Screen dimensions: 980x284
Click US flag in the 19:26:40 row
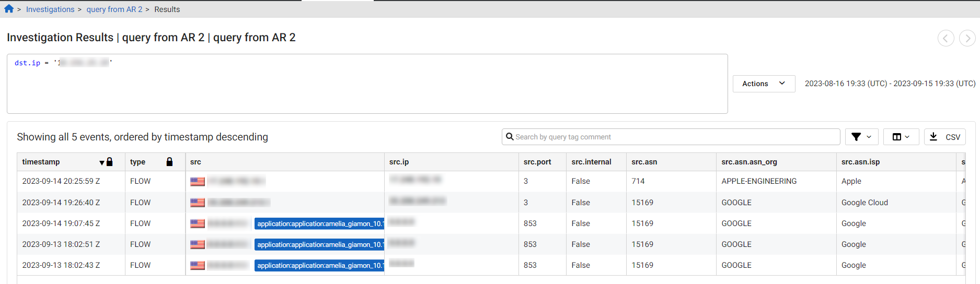click(198, 203)
